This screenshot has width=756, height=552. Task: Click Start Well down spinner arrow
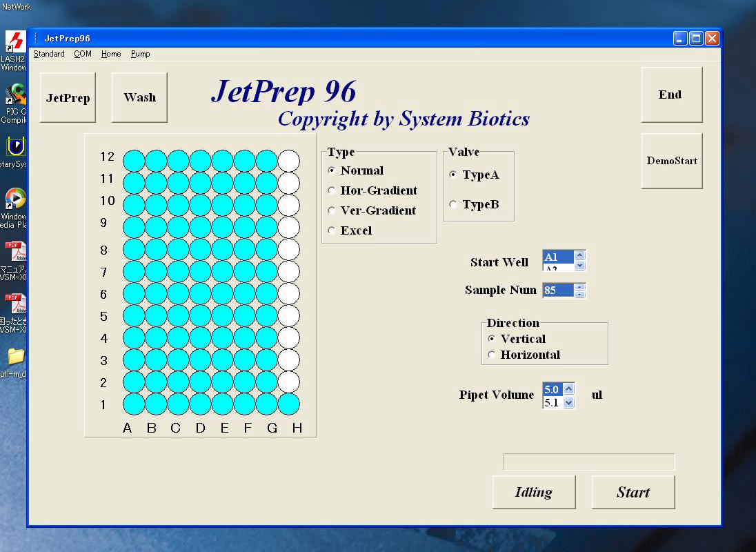pos(580,265)
